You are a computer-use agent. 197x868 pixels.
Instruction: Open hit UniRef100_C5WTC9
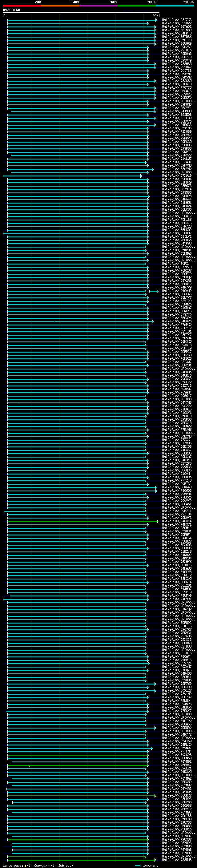click(x=177, y=40)
